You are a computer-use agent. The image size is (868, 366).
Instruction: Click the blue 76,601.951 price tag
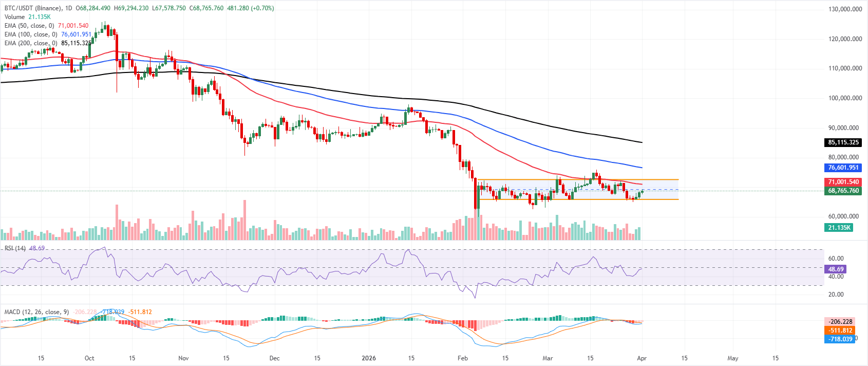[843, 168]
